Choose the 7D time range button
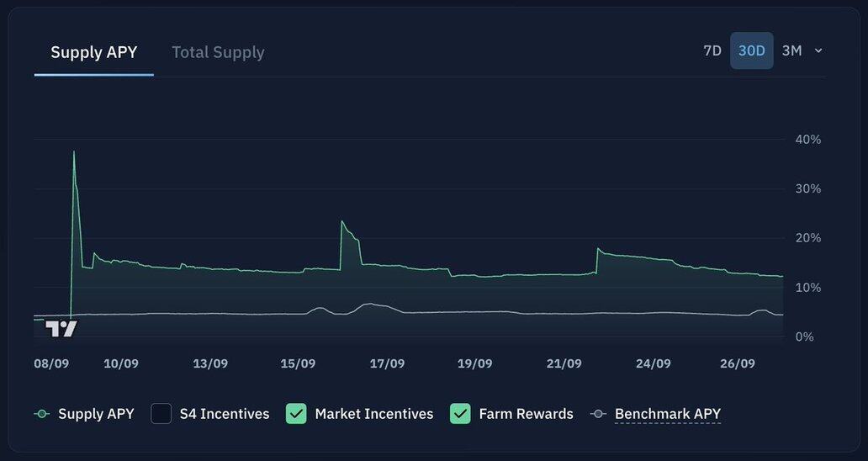The height and width of the screenshot is (461, 868). coord(712,50)
